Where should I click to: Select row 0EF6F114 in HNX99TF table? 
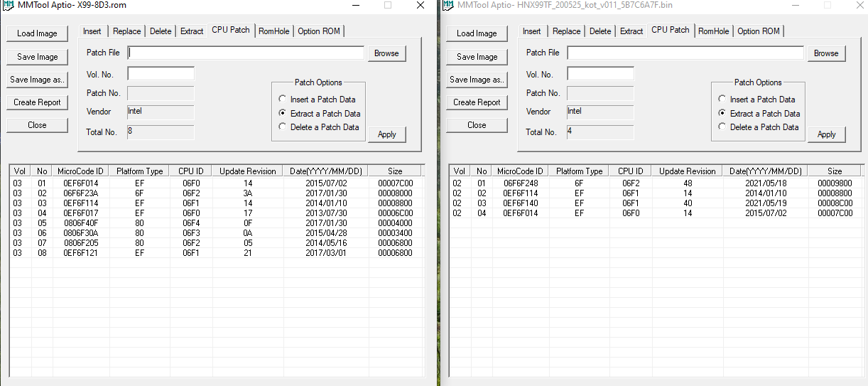(x=656, y=193)
